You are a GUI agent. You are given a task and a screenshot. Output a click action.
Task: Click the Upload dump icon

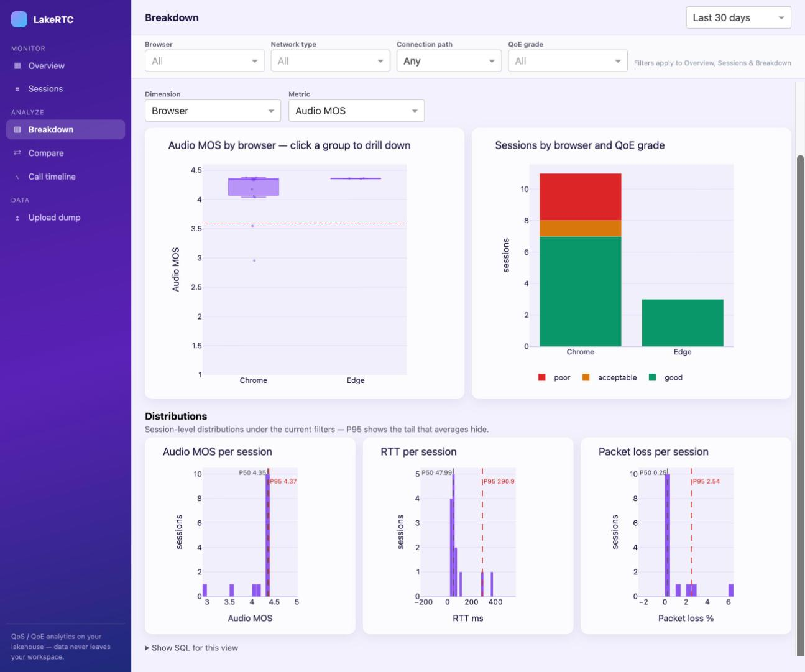click(17, 218)
